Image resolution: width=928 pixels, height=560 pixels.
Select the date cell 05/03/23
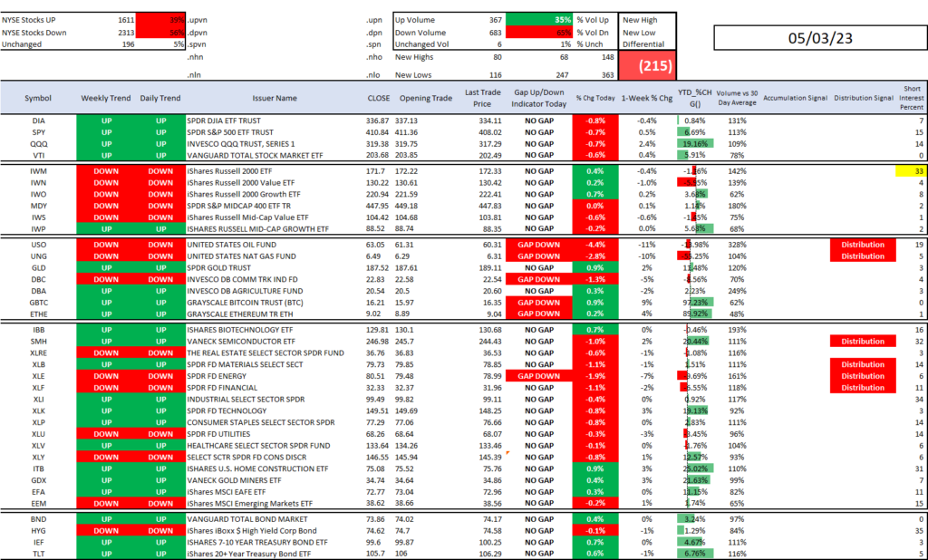820,38
